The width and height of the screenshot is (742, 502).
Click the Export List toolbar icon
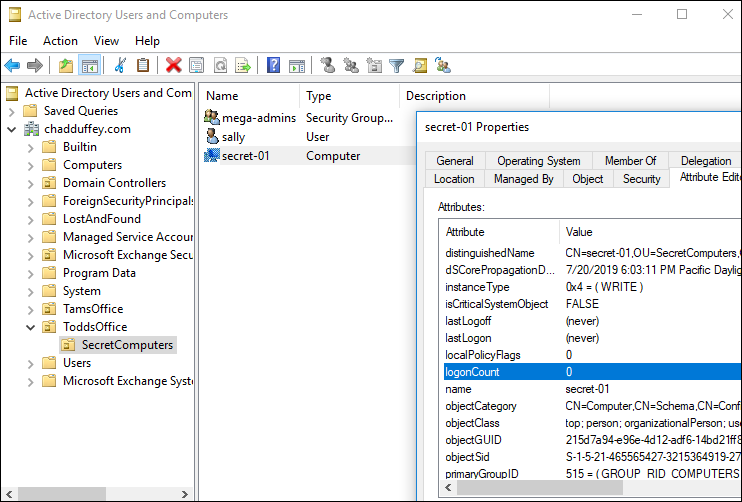click(243, 65)
